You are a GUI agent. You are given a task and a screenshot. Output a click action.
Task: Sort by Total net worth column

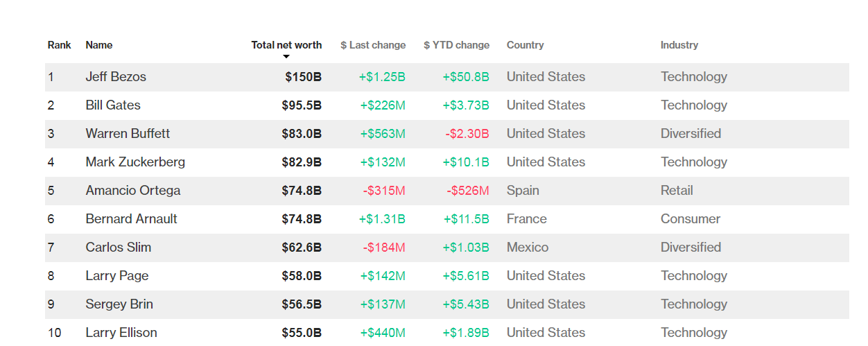286,45
